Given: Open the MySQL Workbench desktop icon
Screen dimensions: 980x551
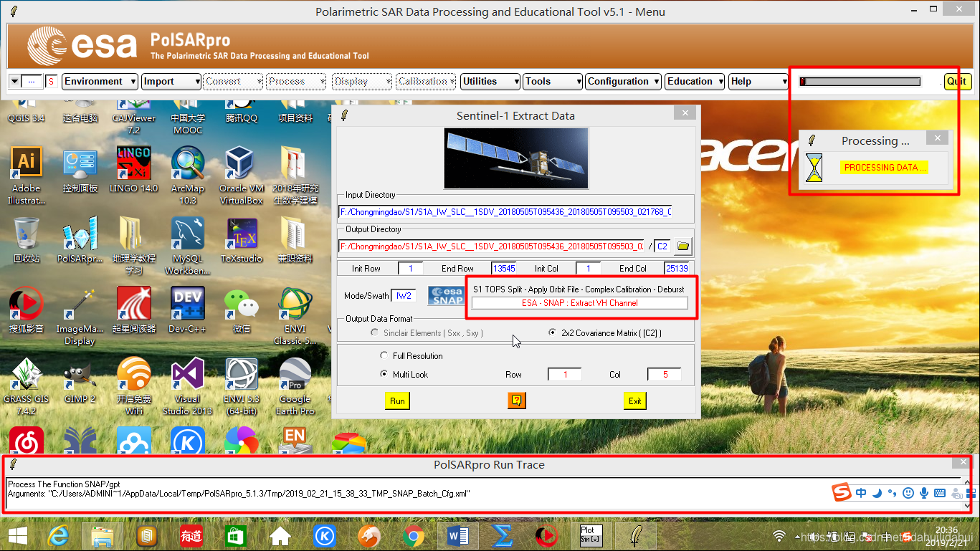Looking at the screenshot, I should [188, 246].
